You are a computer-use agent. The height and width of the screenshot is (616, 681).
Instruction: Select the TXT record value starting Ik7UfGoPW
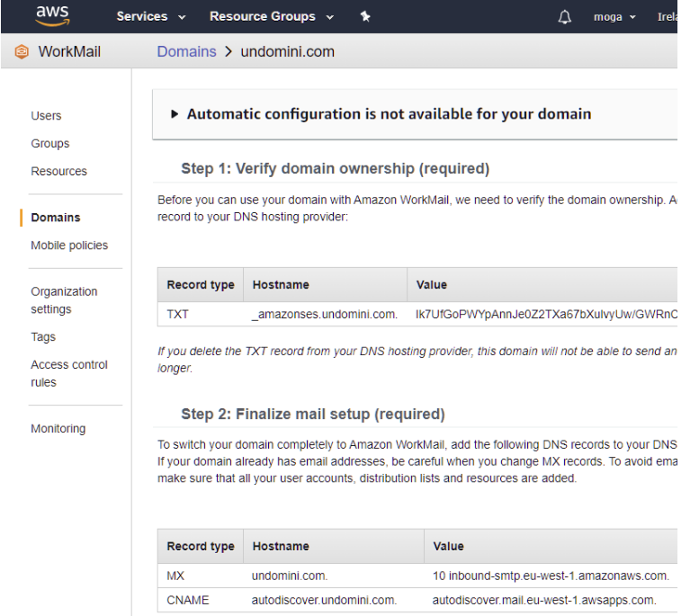click(546, 314)
